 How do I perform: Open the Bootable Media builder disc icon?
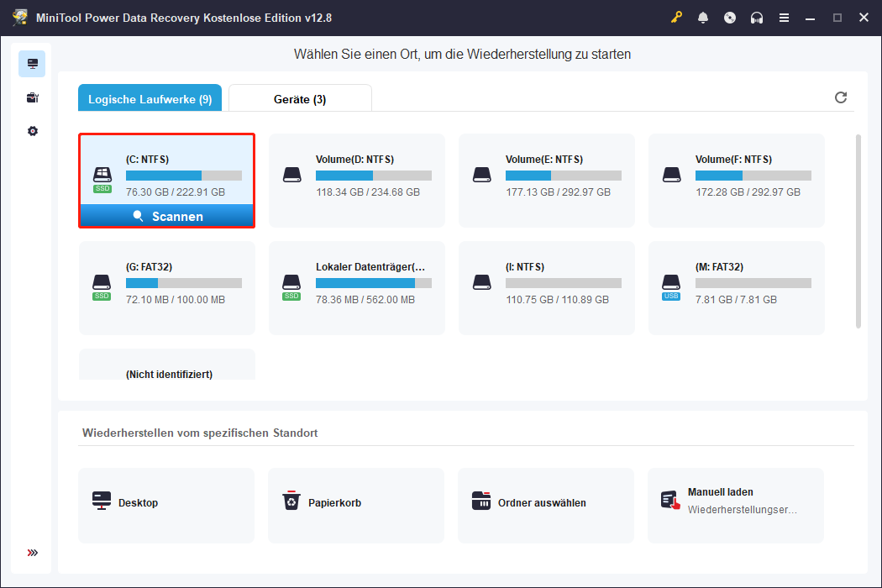730,17
